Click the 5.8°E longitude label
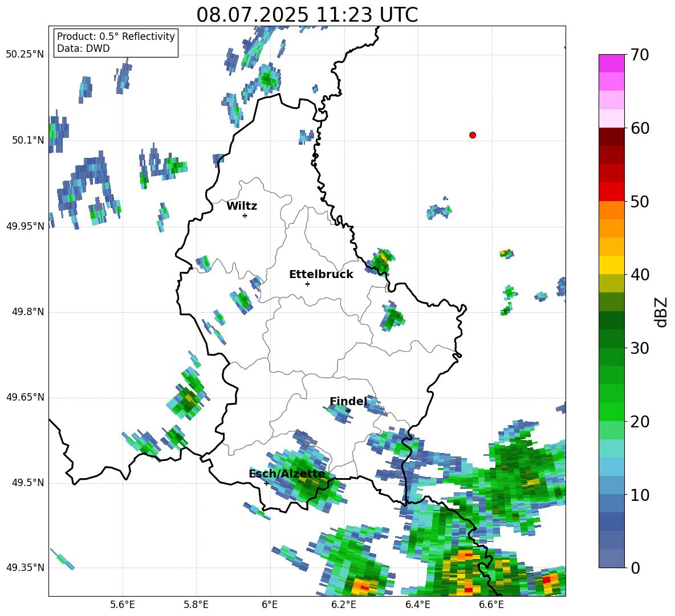This screenshot has width=675, height=616. [196, 605]
